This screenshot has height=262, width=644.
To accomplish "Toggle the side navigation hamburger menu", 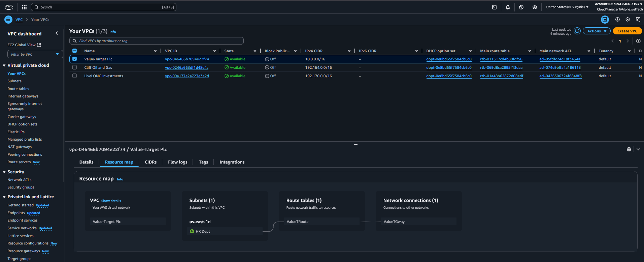I will click(x=8, y=20).
